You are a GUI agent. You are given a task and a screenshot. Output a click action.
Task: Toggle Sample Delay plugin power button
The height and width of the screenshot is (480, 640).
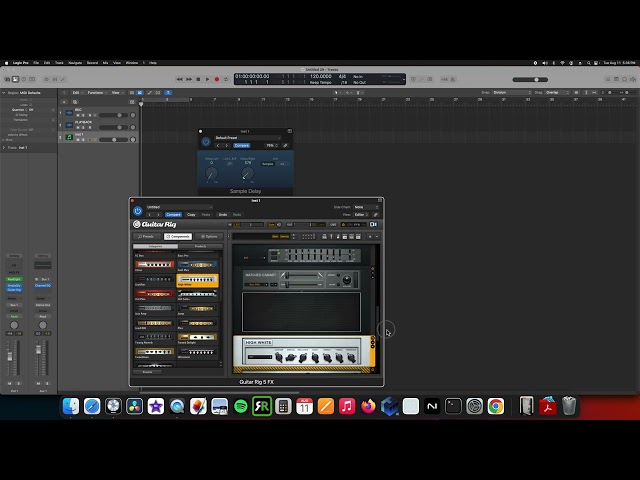(206, 142)
